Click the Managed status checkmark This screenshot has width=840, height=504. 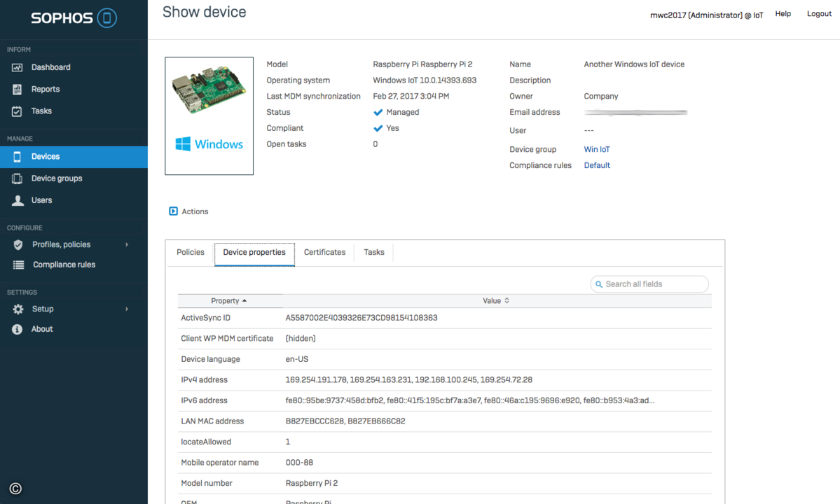378,113
